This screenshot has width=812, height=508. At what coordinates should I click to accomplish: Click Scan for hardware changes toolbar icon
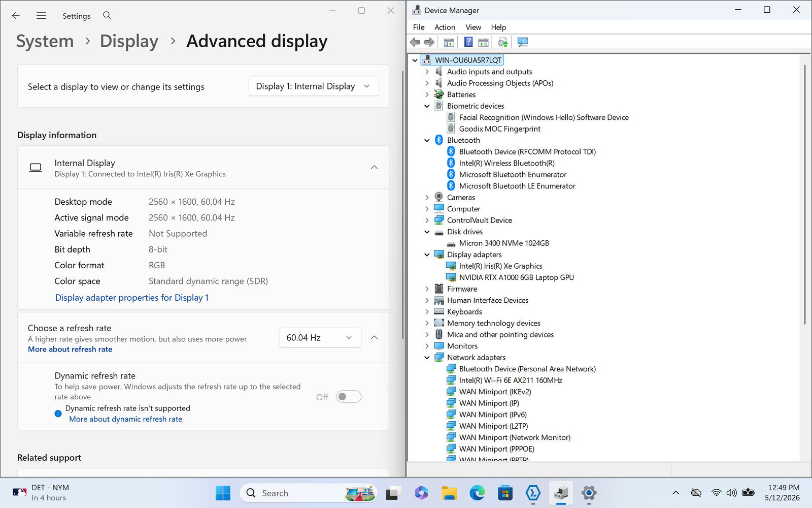(x=522, y=42)
